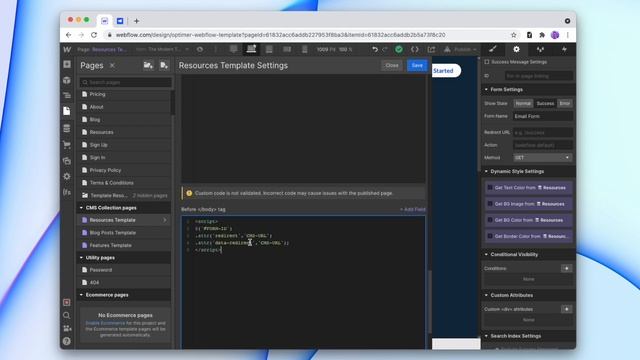Open the Pages panel icon

tap(67, 111)
